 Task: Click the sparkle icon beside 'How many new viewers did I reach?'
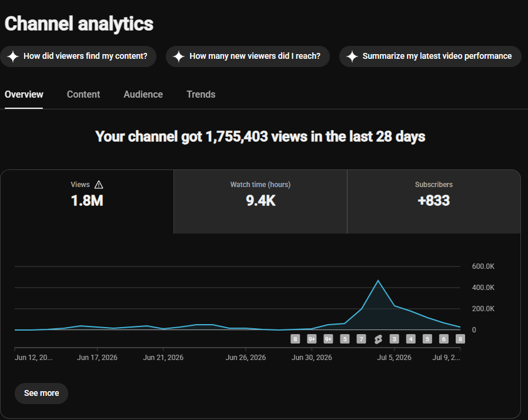tap(179, 56)
